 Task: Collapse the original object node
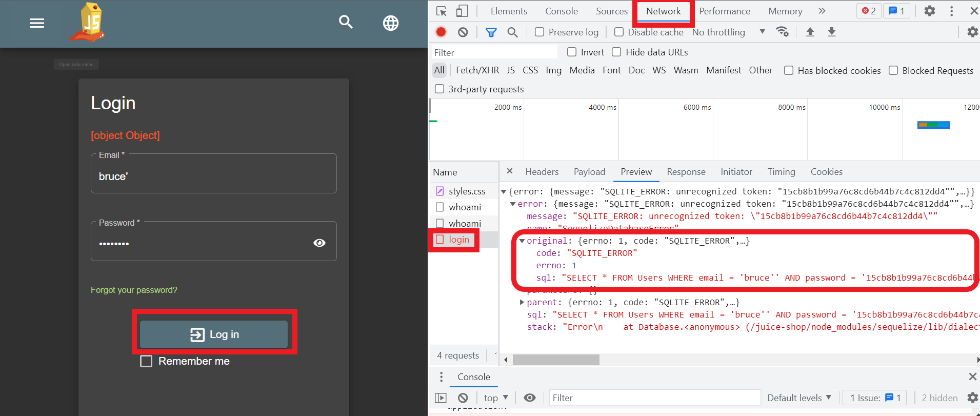(522, 241)
